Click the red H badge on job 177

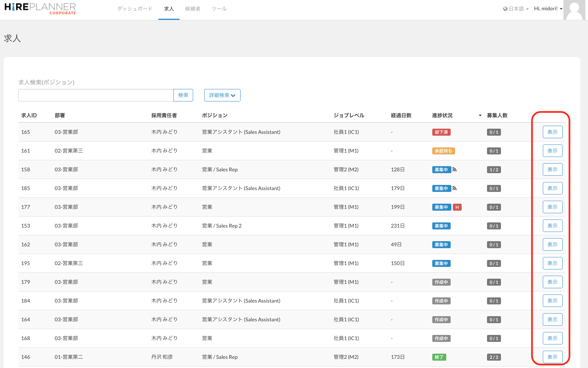click(x=457, y=207)
